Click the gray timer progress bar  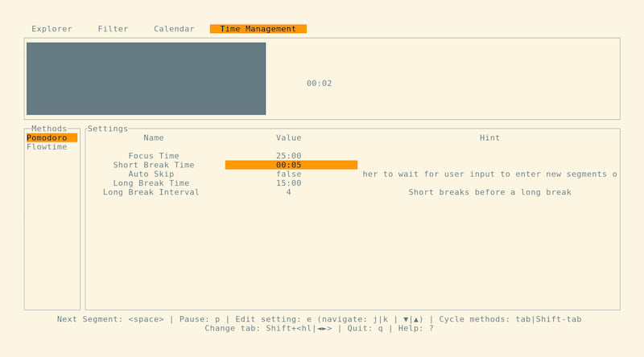(146, 79)
